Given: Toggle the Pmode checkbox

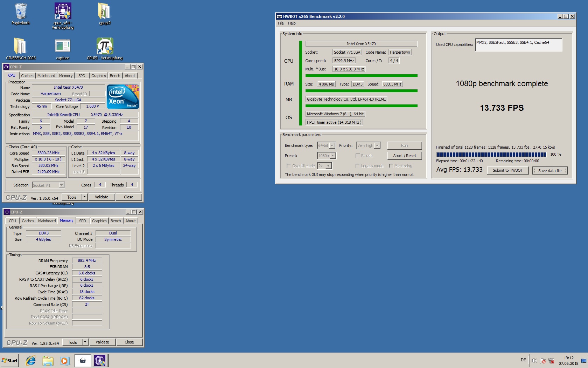Looking at the screenshot, I should (358, 156).
